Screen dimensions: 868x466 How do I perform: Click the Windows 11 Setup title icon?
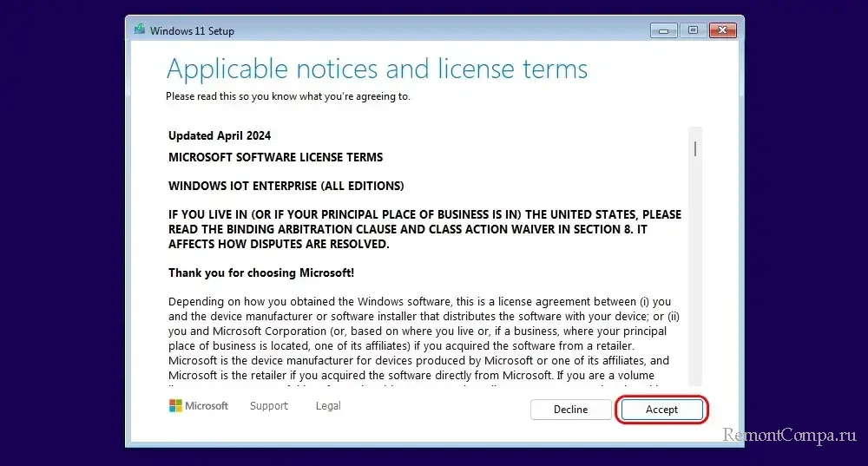click(140, 30)
